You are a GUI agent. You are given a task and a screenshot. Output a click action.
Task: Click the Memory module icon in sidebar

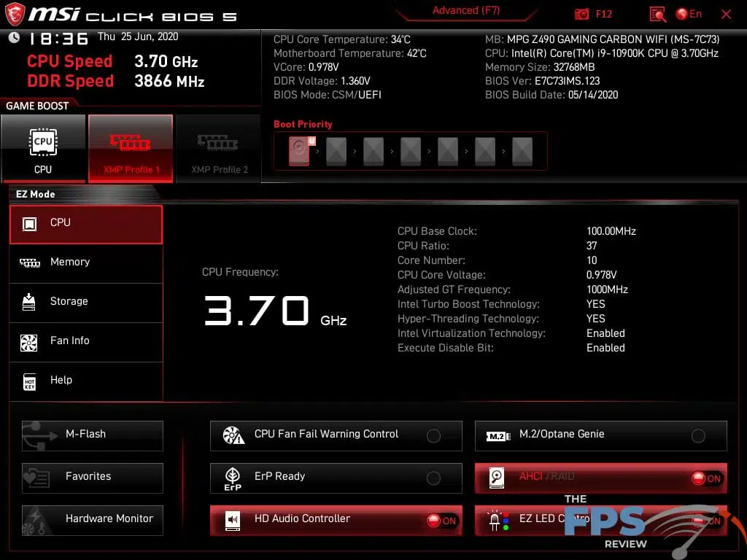click(29, 262)
